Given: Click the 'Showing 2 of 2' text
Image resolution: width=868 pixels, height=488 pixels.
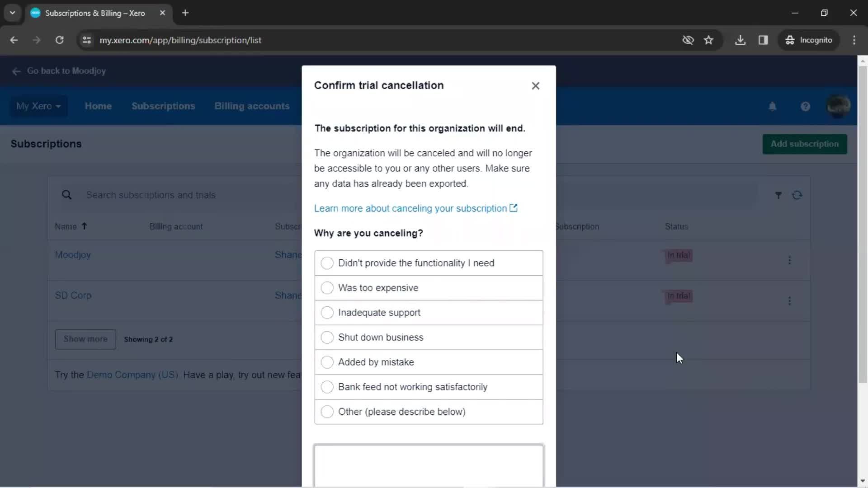Looking at the screenshot, I should point(148,339).
